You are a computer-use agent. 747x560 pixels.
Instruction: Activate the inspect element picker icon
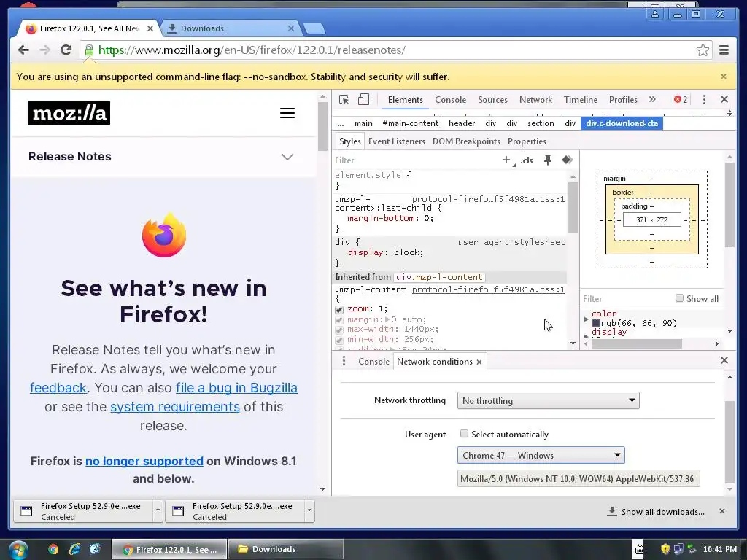tap(344, 99)
